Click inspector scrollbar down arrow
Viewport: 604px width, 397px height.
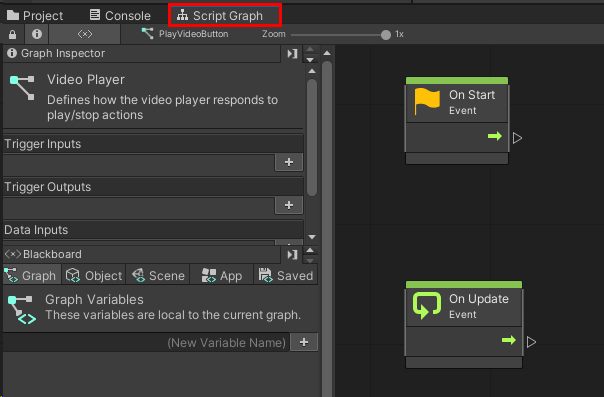coord(312,237)
